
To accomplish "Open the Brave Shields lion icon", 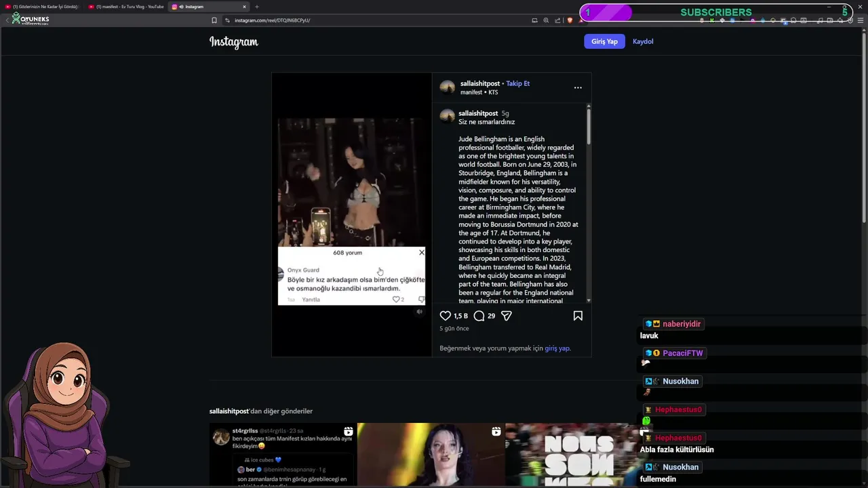I will click(570, 20).
